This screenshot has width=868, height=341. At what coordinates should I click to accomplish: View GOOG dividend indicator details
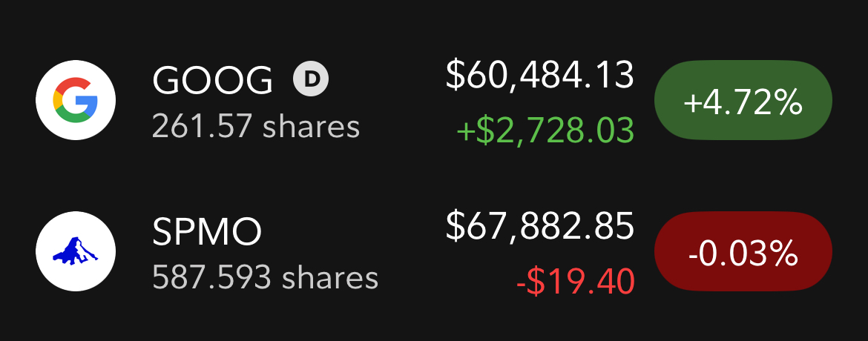coord(311,78)
